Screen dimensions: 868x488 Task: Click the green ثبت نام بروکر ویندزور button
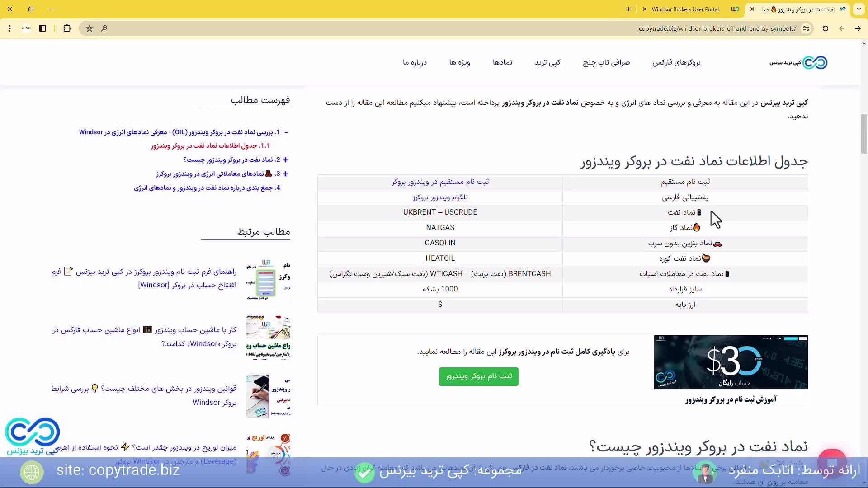[x=478, y=376]
